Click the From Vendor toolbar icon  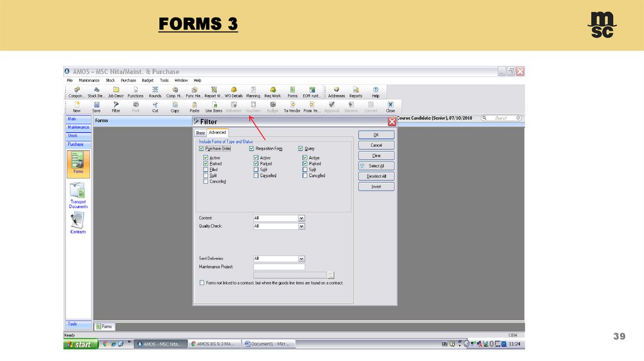(312, 107)
